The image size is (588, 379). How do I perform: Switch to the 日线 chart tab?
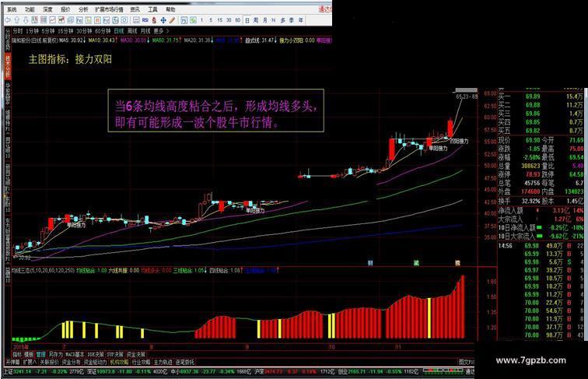click(119, 31)
